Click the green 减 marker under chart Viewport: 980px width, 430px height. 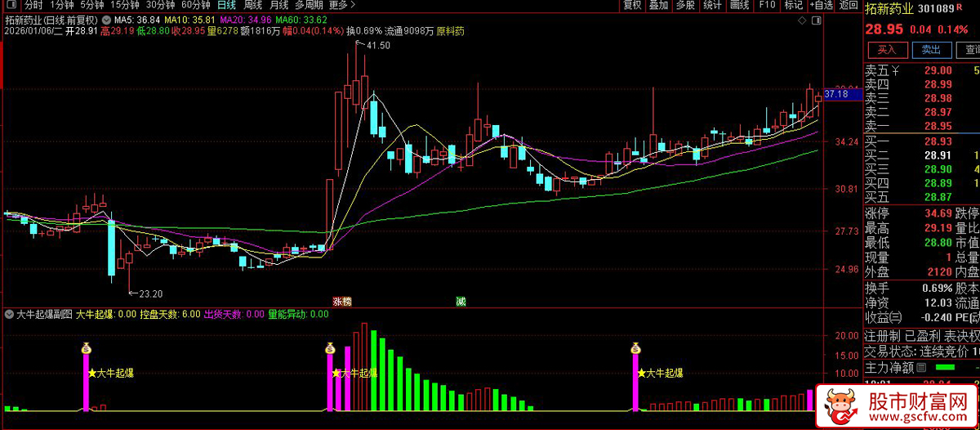click(x=461, y=302)
